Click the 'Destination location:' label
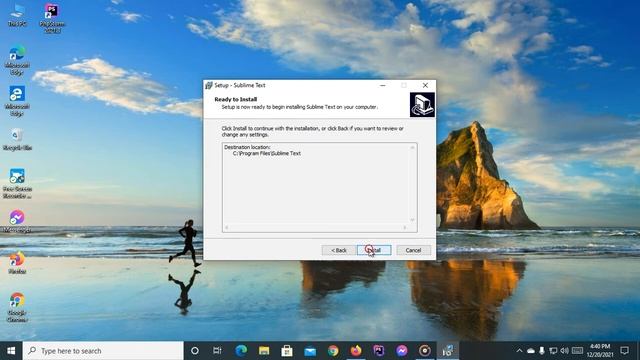Image resolution: width=640 pixels, height=360 pixels. pos(247,147)
